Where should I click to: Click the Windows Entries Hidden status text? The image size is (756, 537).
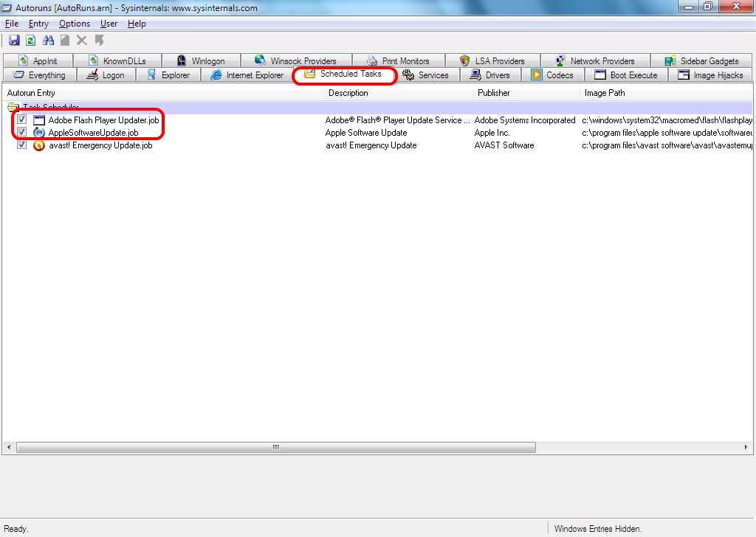pyautogui.click(x=598, y=528)
